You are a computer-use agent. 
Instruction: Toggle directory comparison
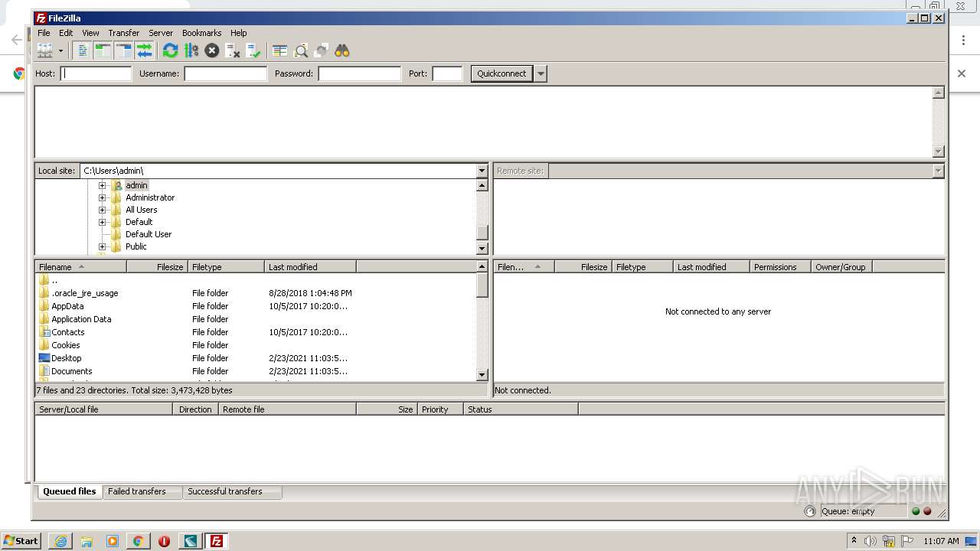click(301, 51)
